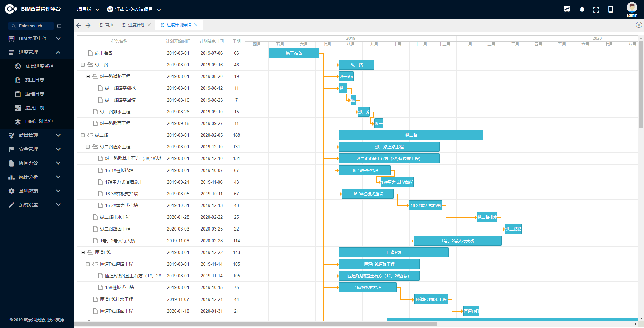
Task: Click the notification bell icon
Action: pos(582,9)
